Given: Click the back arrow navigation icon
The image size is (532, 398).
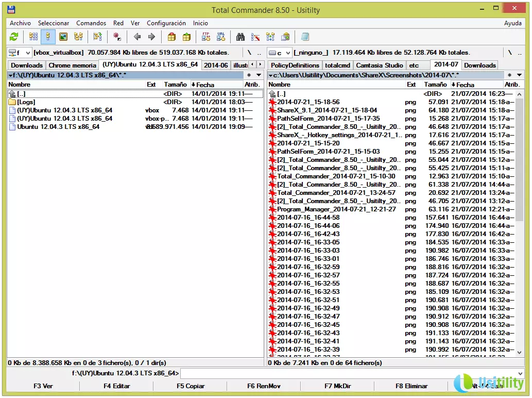Looking at the screenshot, I should pyautogui.click(x=137, y=37).
